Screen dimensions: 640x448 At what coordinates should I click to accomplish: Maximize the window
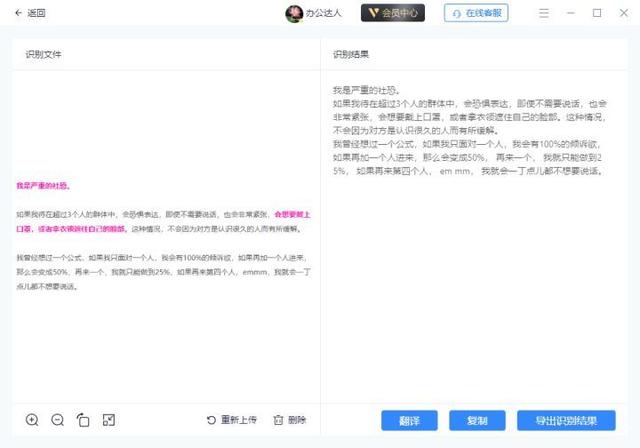click(x=597, y=13)
